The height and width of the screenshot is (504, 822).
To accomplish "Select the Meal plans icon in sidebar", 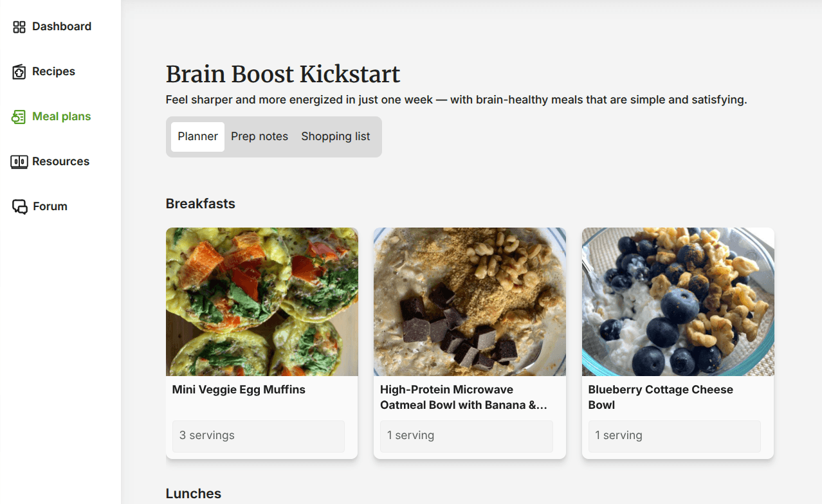I will click(18, 116).
